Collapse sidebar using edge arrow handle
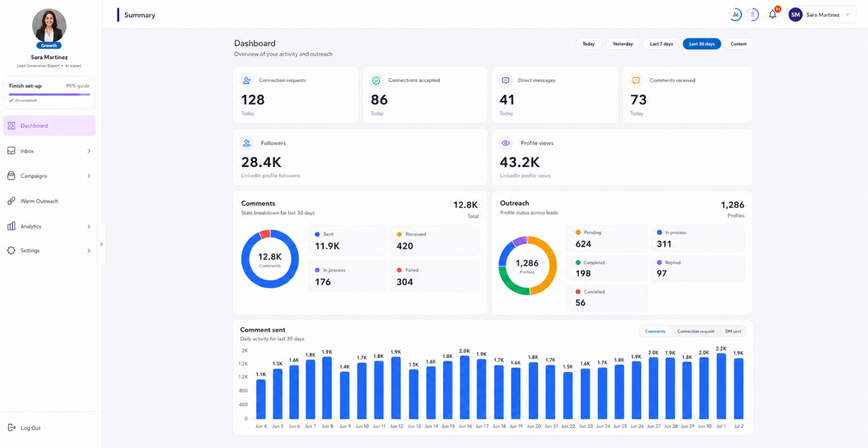This screenshot has height=448, width=868. point(101,245)
